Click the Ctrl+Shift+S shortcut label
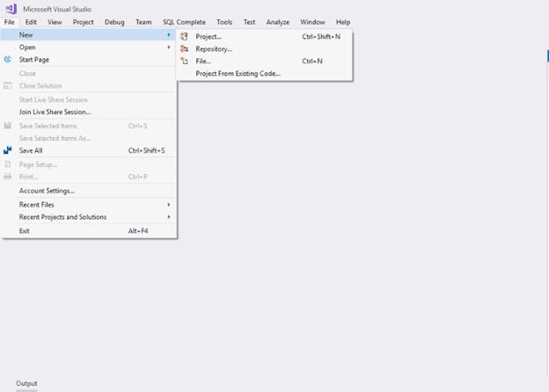 (146, 150)
